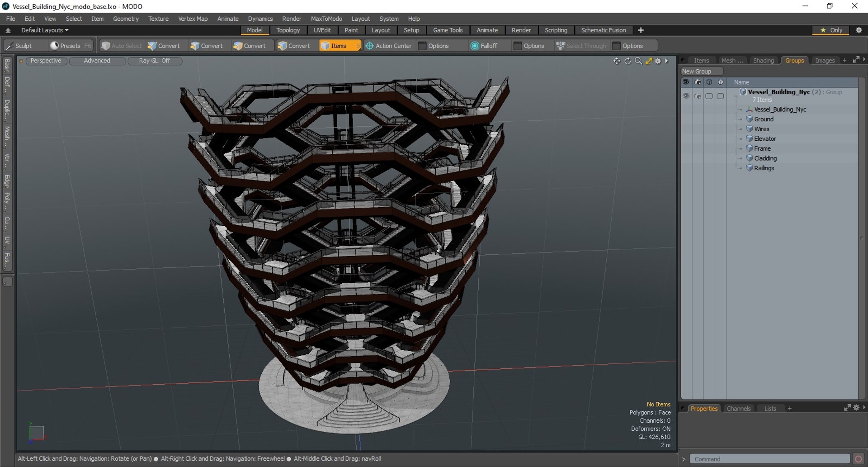Click the axis orientation gizmo in viewport
This screenshot has width=868, height=467.
[36, 433]
